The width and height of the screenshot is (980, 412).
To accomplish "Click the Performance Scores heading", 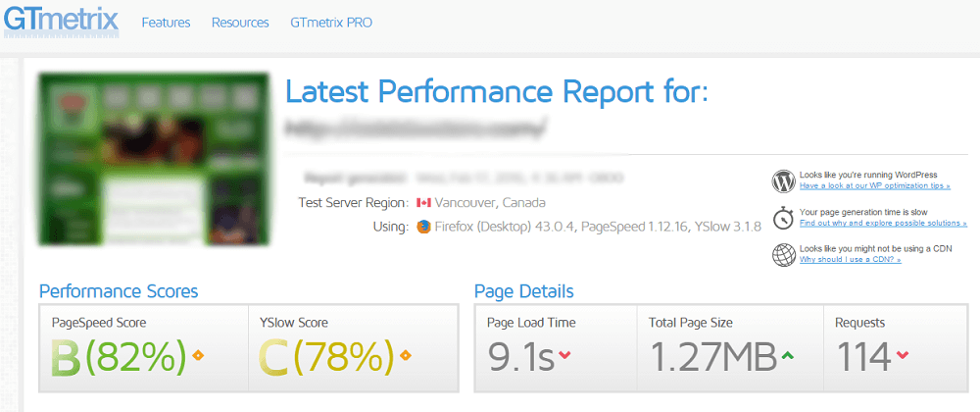I will [x=119, y=291].
